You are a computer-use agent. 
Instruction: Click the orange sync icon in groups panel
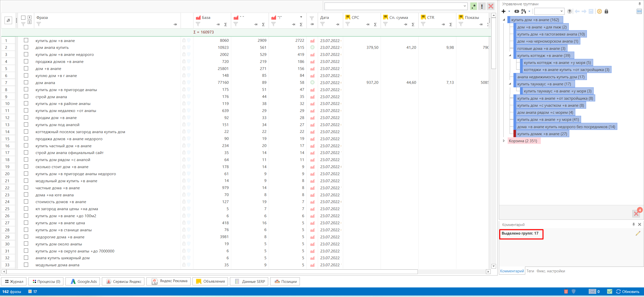coord(599,11)
